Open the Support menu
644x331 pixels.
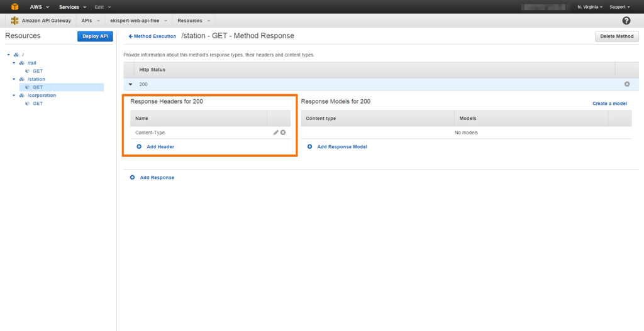(x=619, y=7)
